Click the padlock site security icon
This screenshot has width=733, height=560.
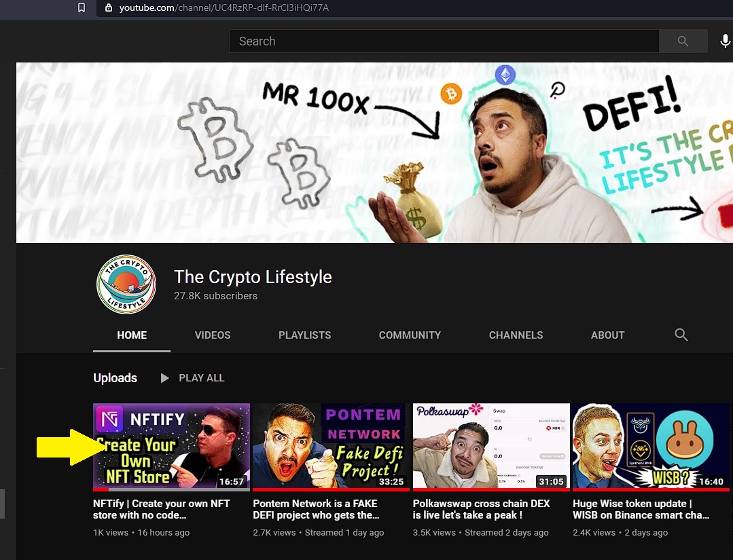109,7
